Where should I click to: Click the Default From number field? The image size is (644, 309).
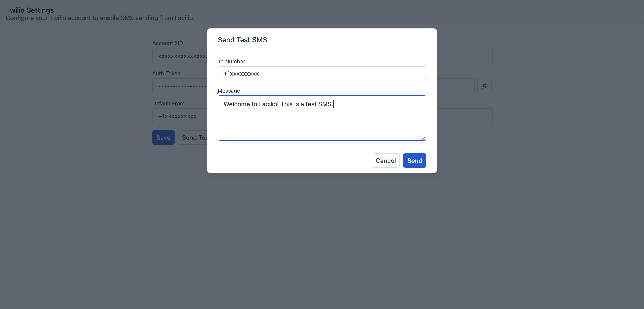pos(180,116)
